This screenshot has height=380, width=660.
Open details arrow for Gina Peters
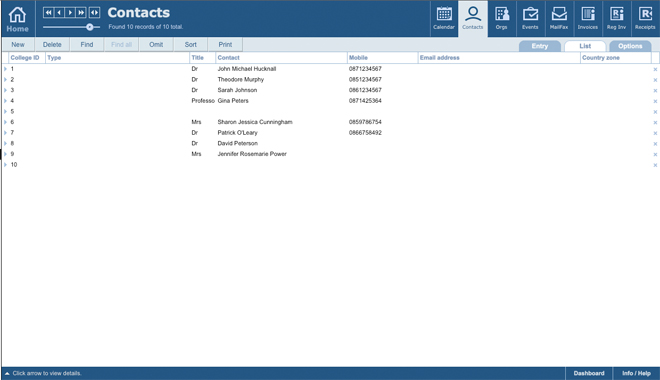(5, 101)
